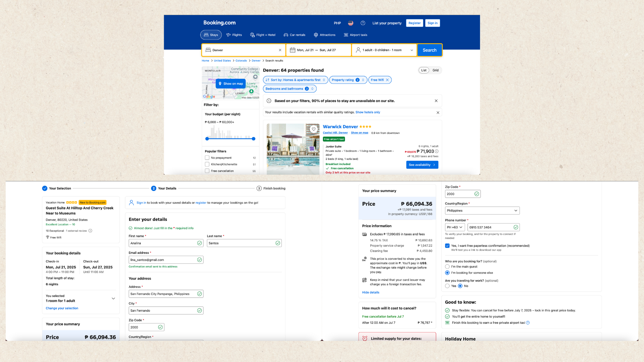Click See availability for Warwick Denver
The width and height of the screenshot is (644, 362).
(x=422, y=165)
